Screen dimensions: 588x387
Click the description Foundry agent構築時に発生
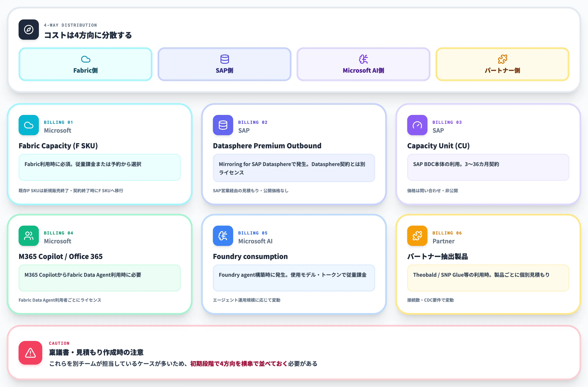pyautogui.click(x=293, y=275)
